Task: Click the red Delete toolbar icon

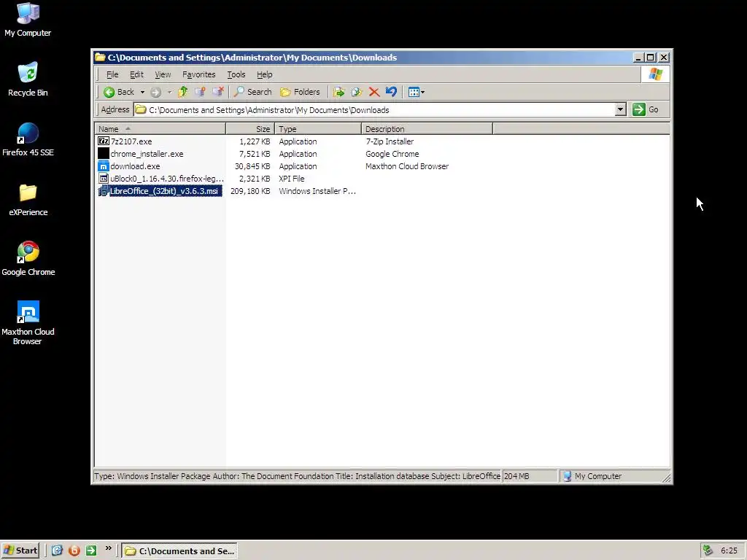Action: pyautogui.click(x=374, y=92)
